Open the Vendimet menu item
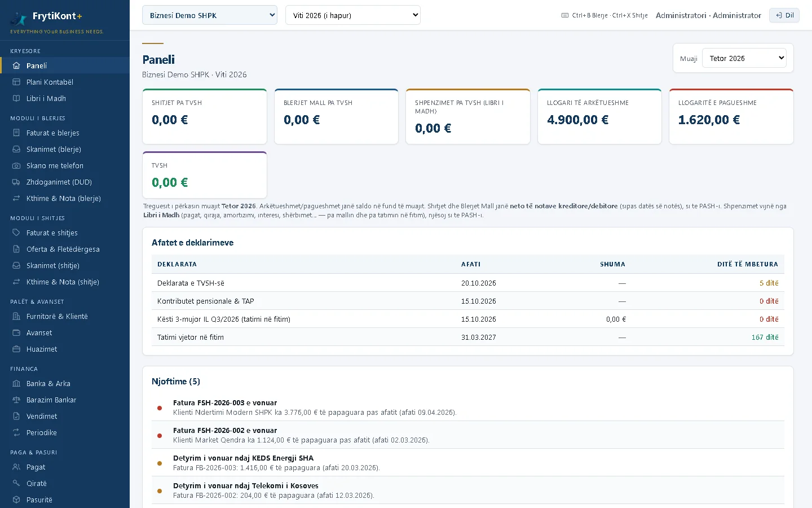This screenshot has height=508, width=812. point(65,416)
